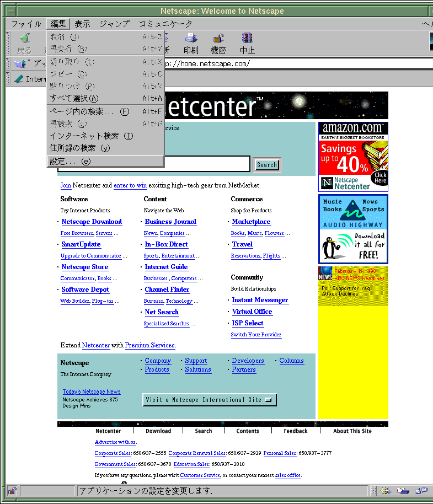Click the 'enter to win' link
Screen dimensions: 433x504
point(130,185)
